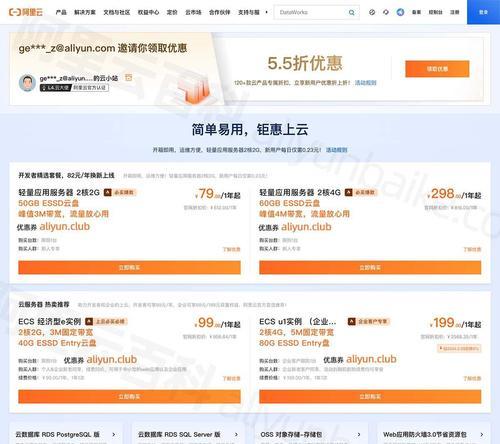The width and height of the screenshot is (500, 444).
Task: Click 立即购买 for ECS 经济型e实例
Action: 129,396
